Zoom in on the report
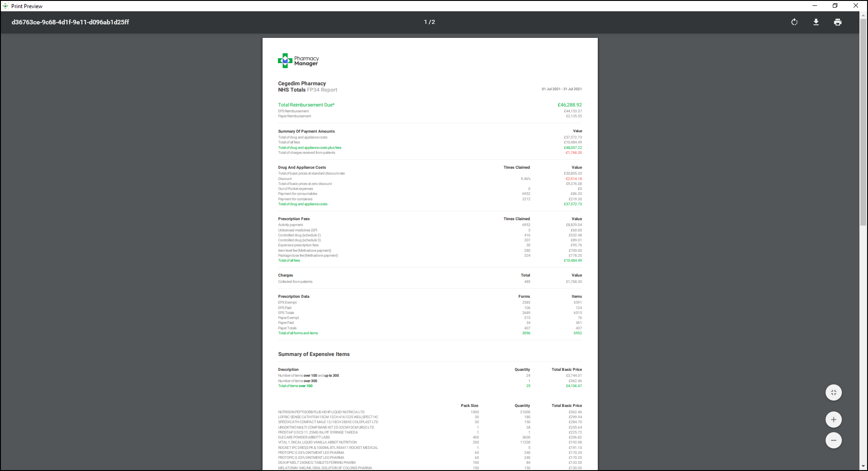Image resolution: width=868 pixels, height=471 pixels. pyautogui.click(x=833, y=420)
